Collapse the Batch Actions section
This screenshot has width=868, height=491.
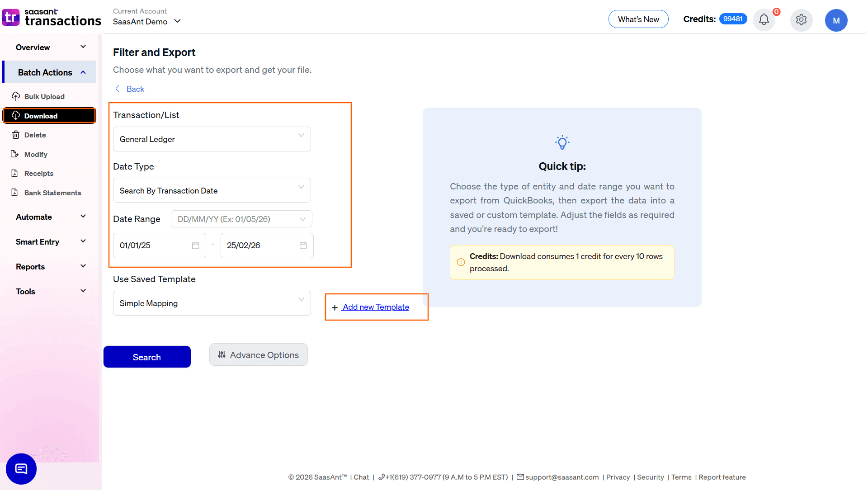coord(83,72)
